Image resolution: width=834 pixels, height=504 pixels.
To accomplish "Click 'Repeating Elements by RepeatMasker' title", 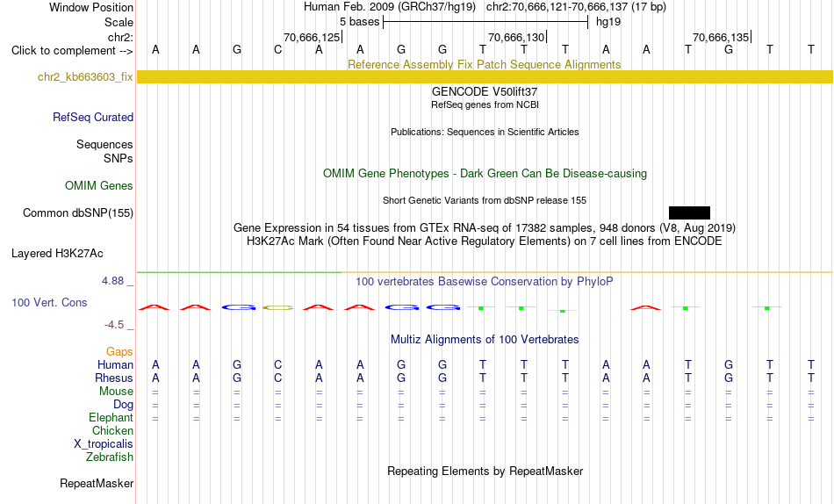I will (485, 471).
